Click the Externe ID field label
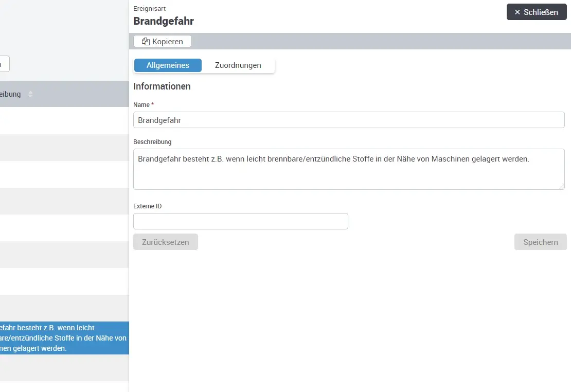571x392 pixels. [x=147, y=206]
